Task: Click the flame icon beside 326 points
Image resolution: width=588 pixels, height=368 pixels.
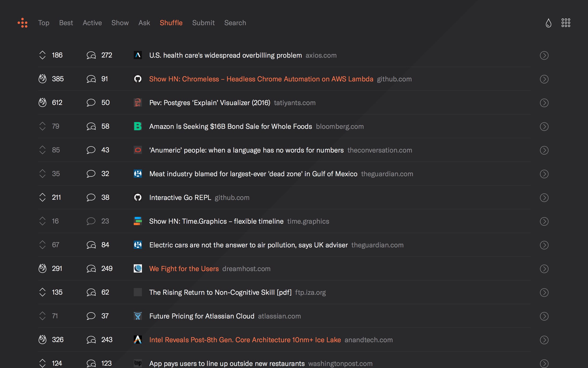Action: pyautogui.click(x=42, y=339)
